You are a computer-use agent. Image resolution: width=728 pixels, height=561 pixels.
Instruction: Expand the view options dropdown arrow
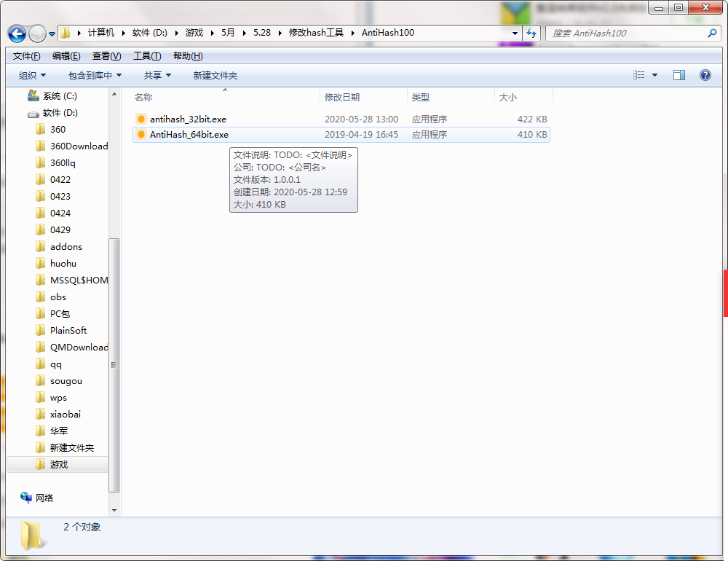coord(654,75)
